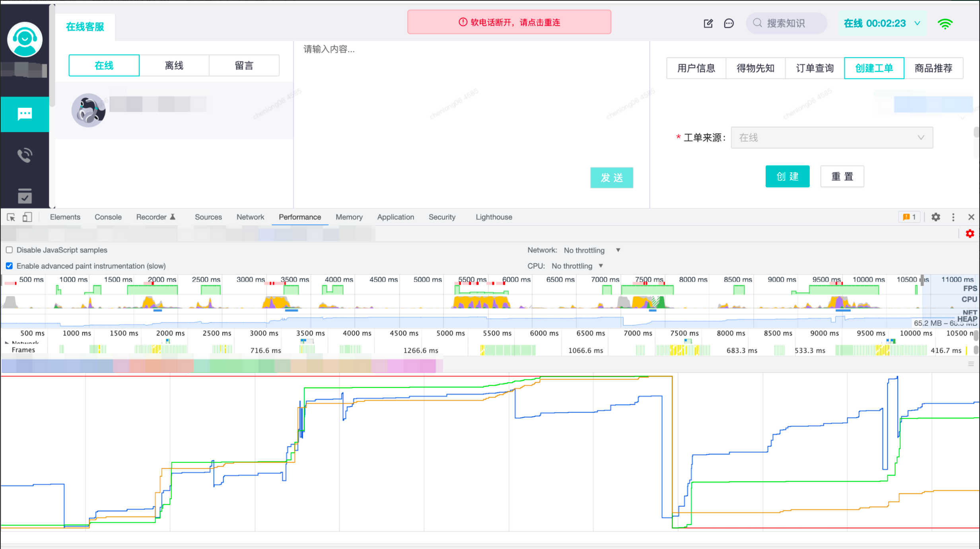
Task: Open DevTools three-dot more options menu
Action: coord(953,217)
